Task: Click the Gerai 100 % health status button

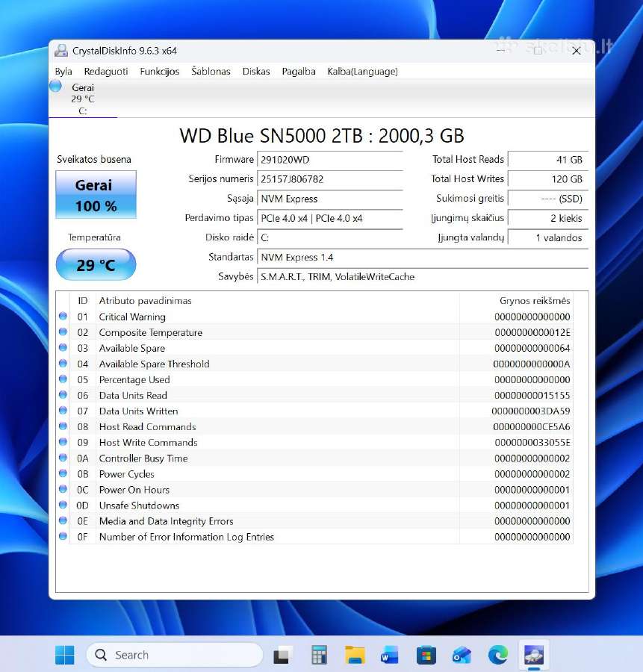Action: click(96, 195)
